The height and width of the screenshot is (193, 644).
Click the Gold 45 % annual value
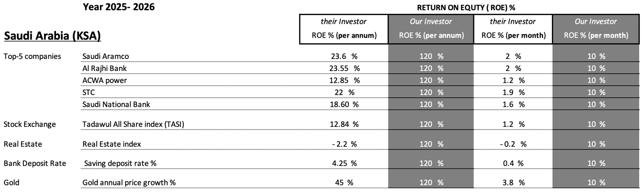(x=343, y=183)
